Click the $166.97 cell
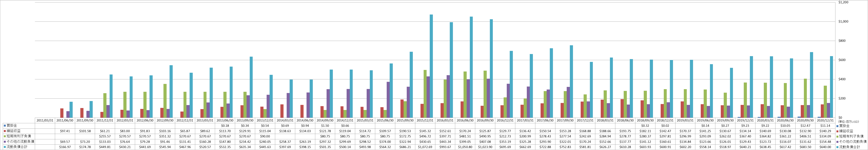 pos(65,147)
